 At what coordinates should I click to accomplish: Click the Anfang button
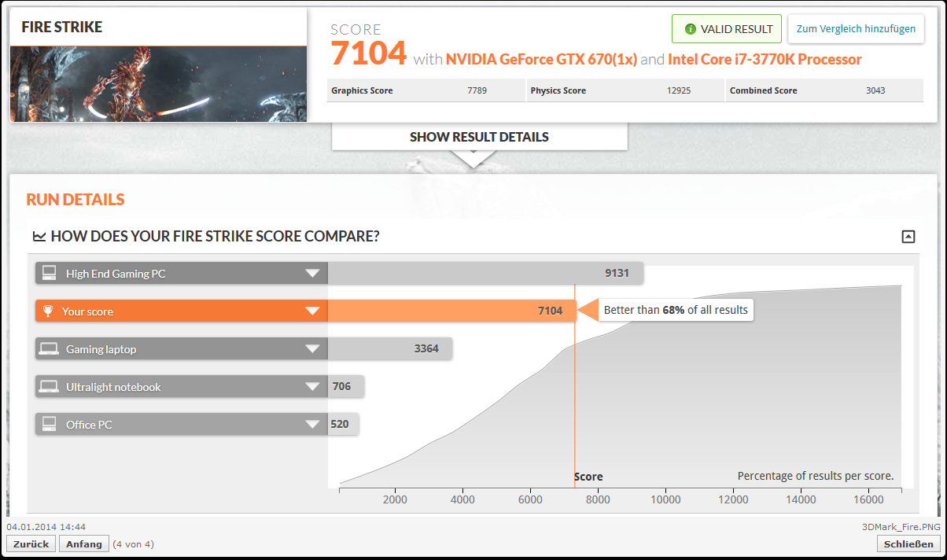click(83, 543)
